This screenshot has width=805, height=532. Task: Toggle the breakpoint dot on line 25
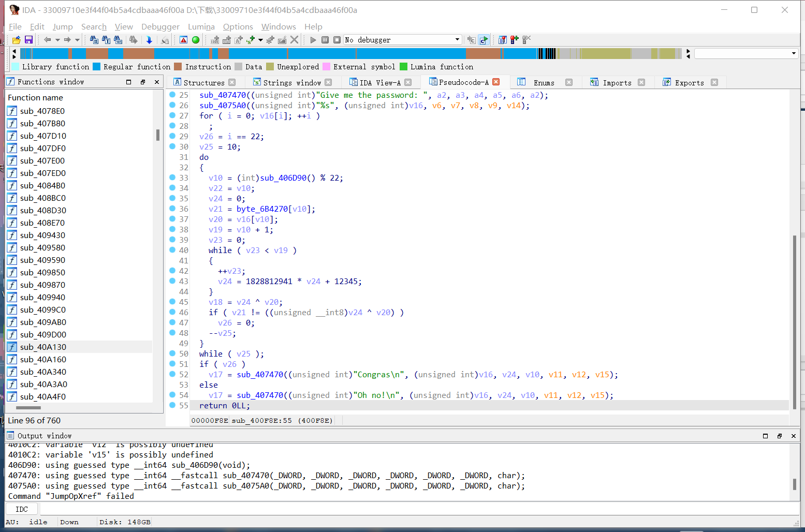coord(172,95)
